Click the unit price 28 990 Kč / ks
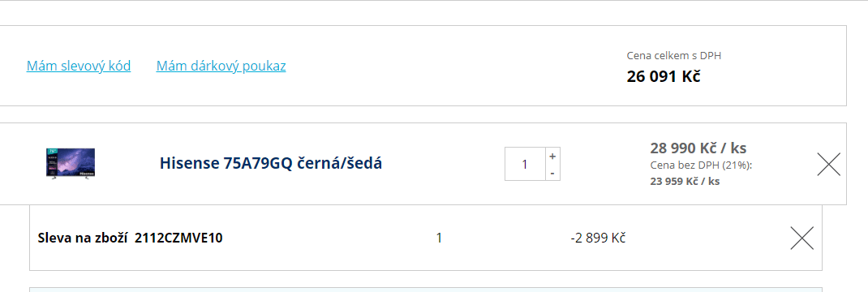The height and width of the screenshot is (292, 868). [698, 148]
